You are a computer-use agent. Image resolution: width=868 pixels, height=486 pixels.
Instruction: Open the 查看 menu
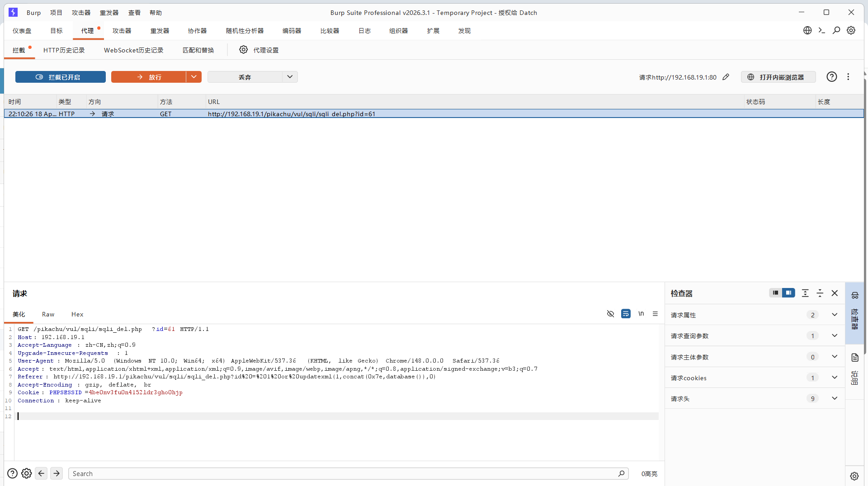(134, 13)
